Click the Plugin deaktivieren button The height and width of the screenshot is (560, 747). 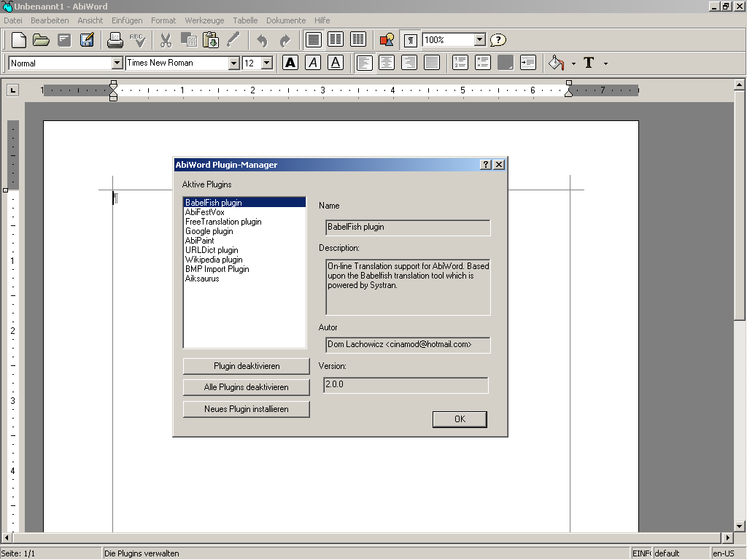coord(246,366)
